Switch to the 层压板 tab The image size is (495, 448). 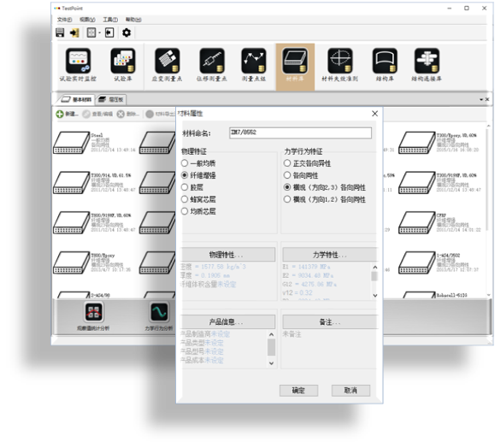[x=111, y=99]
